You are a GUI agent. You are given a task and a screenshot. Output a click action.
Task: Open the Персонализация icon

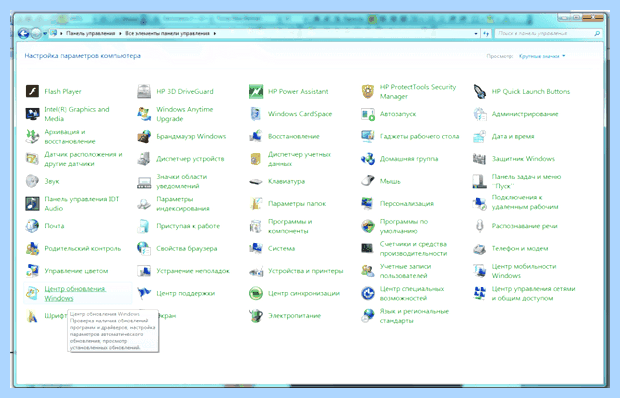click(368, 204)
